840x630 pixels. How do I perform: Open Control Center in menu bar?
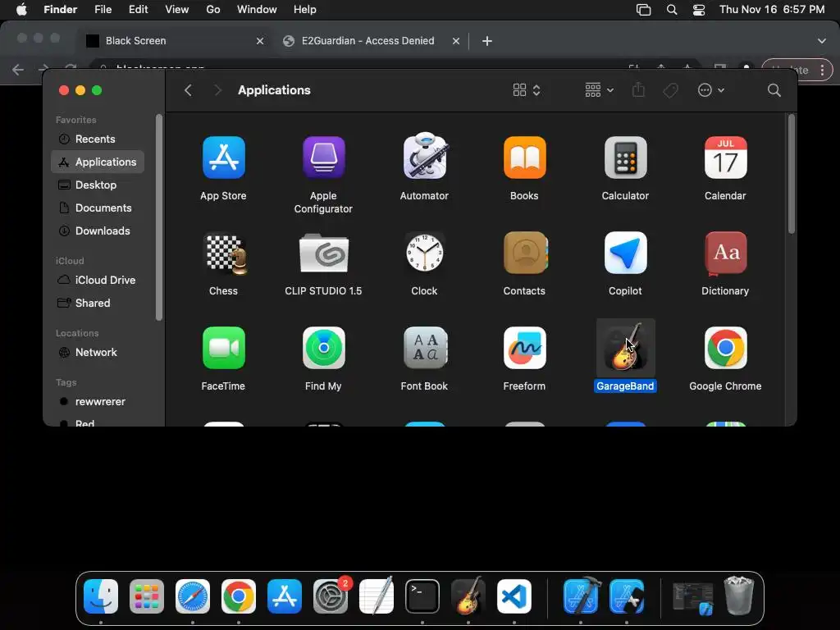pos(699,10)
